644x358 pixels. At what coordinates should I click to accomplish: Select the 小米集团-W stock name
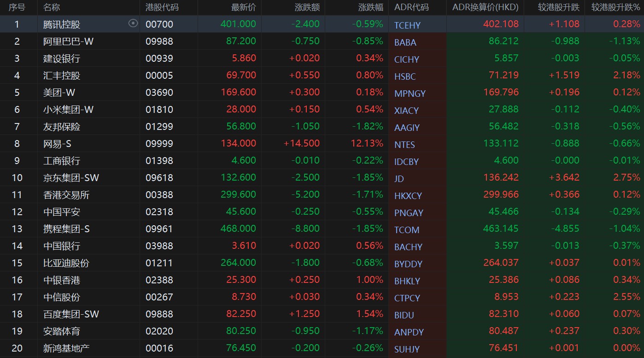(68, 110)
